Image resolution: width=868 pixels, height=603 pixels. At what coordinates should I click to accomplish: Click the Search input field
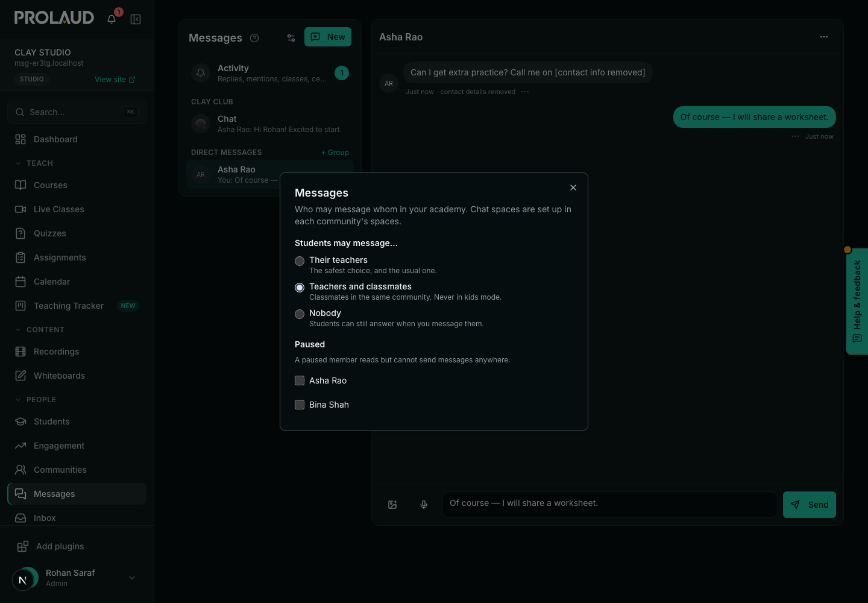(x=77, y=112)
